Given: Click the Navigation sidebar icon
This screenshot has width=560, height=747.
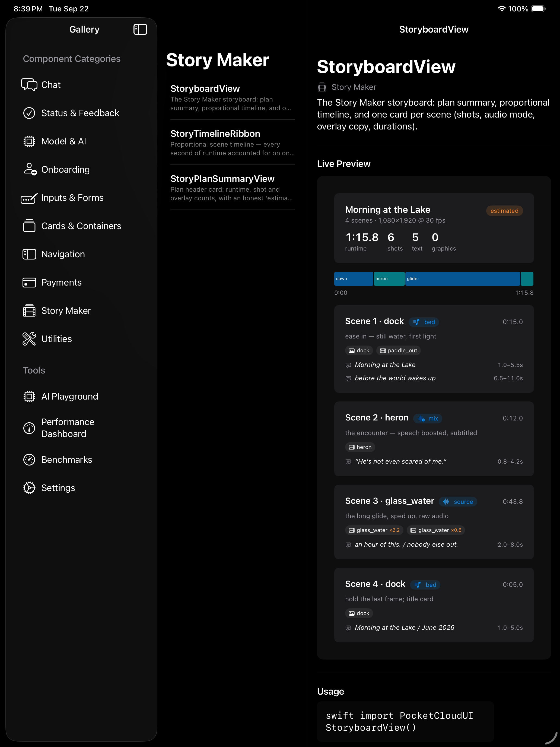Looking at the screenshot, I should tap(29, 254).
